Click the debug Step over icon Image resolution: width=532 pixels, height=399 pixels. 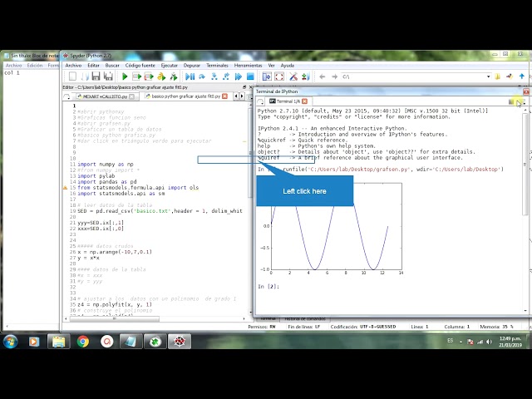(x=202, y=76)
